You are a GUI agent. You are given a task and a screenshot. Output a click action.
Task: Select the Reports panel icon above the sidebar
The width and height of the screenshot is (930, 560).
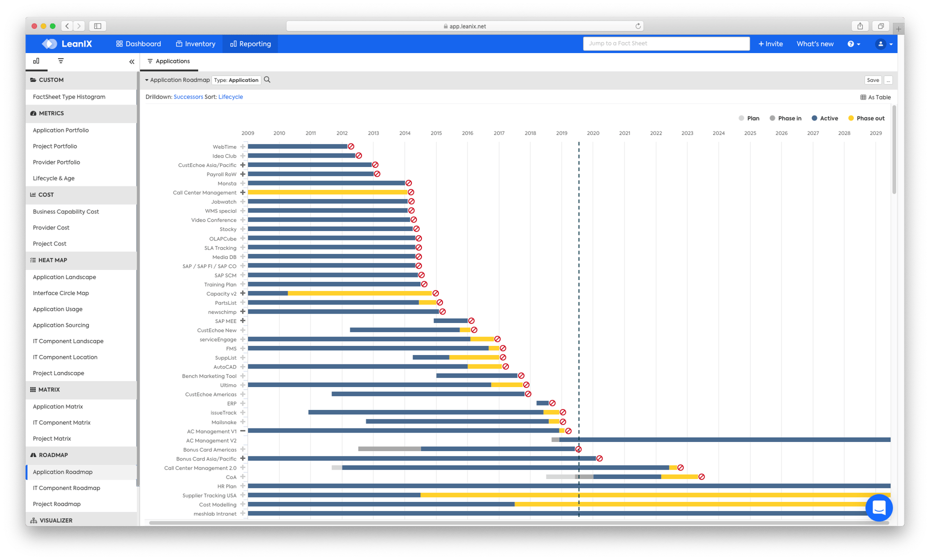click(x=36, y=60)
